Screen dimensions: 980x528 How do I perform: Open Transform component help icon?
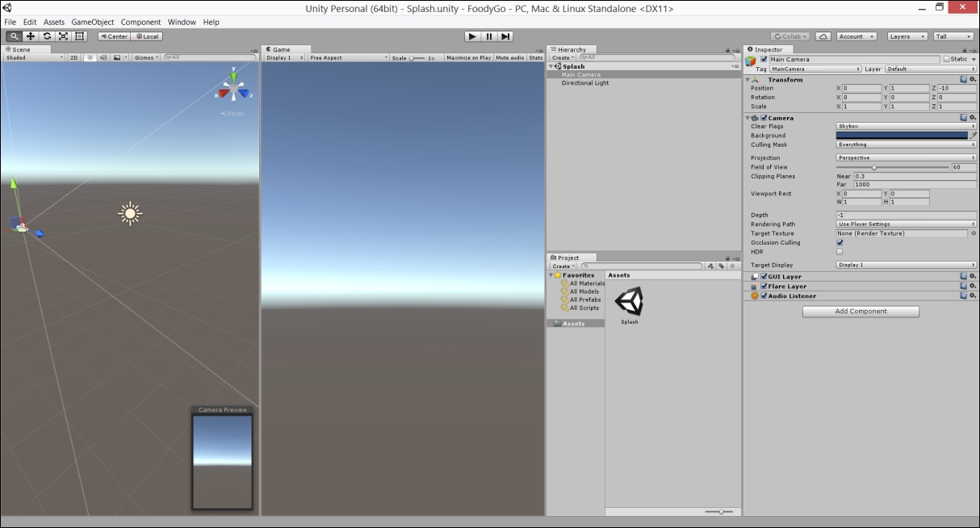963,79
